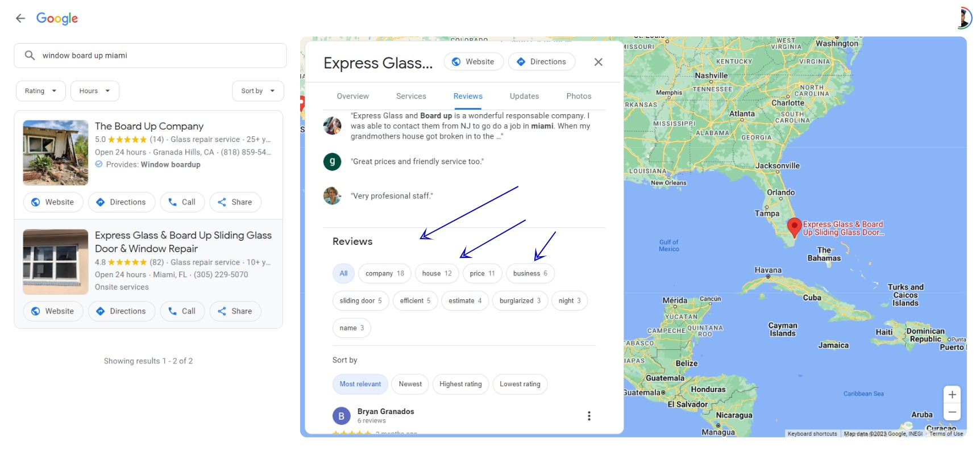Sort reviews by Most relevant

click(x=360, y=385)
